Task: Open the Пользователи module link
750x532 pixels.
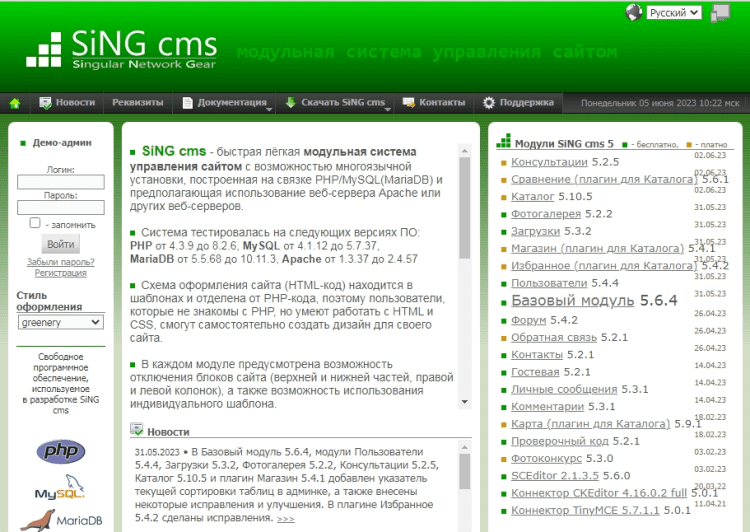Action: click(549, 283)
